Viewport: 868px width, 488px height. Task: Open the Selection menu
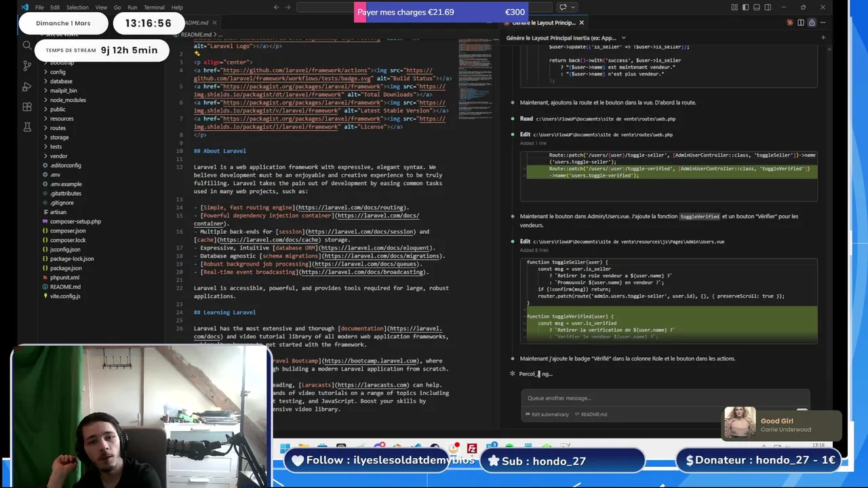click(x=77, y=7)
